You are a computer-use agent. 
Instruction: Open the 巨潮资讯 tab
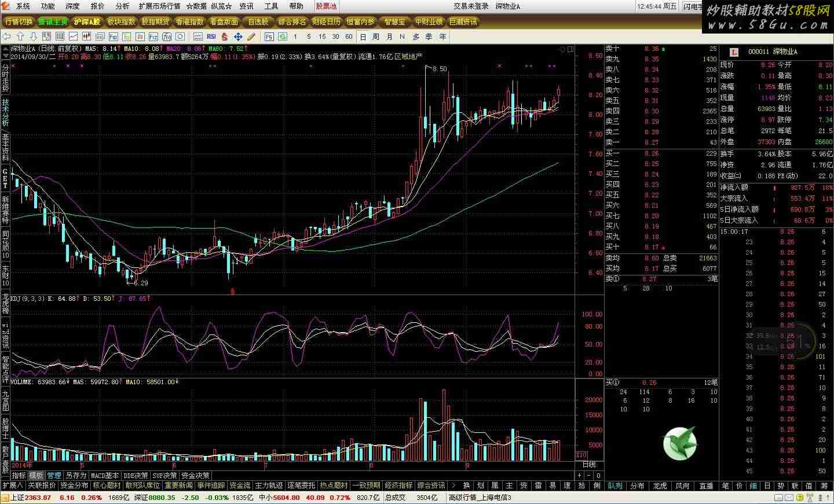[463, 22]
